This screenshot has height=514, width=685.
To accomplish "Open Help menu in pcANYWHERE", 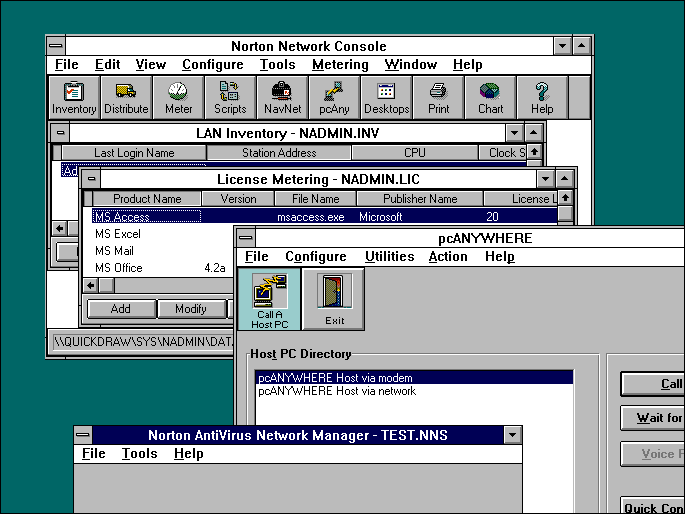I will pyautogui.click(x=500, y=256).
